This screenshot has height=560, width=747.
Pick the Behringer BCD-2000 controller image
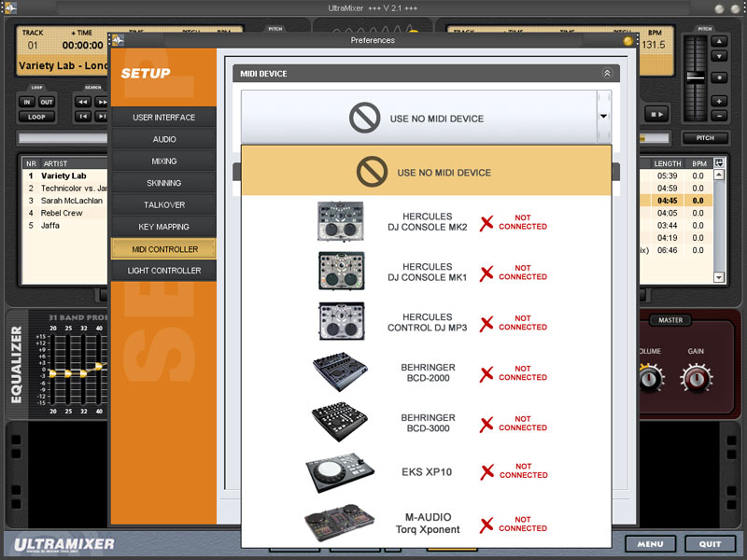[340, 371]
